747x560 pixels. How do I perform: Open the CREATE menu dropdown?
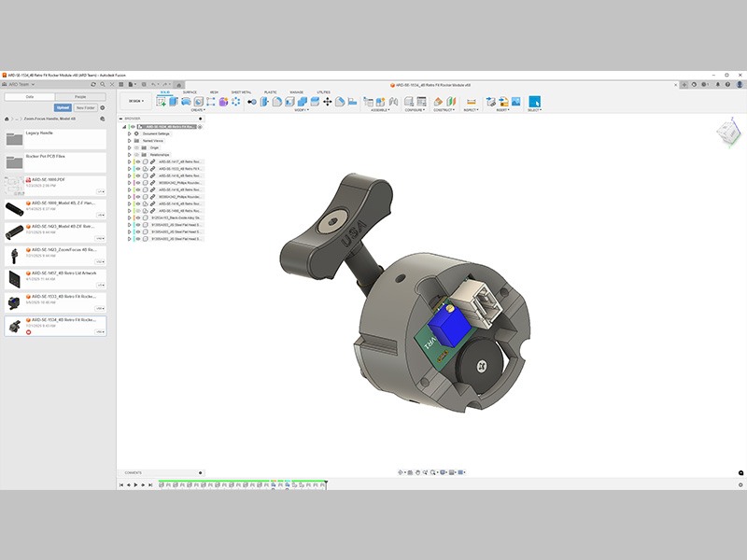point(198,110)
